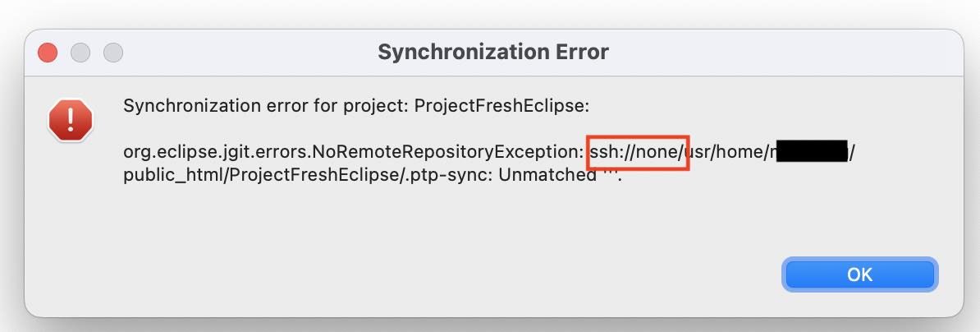Close the dialog with the red button
Screen dimensions: 980x332
click(48, 53)
